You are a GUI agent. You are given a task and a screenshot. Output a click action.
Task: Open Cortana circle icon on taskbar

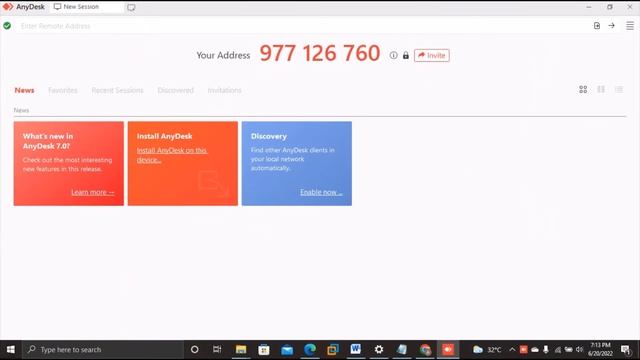tap(195, 349)
